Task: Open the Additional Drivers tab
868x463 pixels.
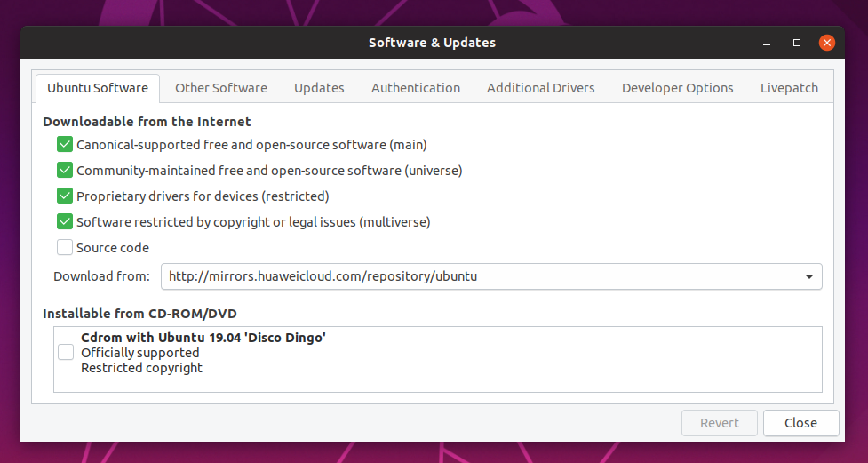Action: point(540,88)
